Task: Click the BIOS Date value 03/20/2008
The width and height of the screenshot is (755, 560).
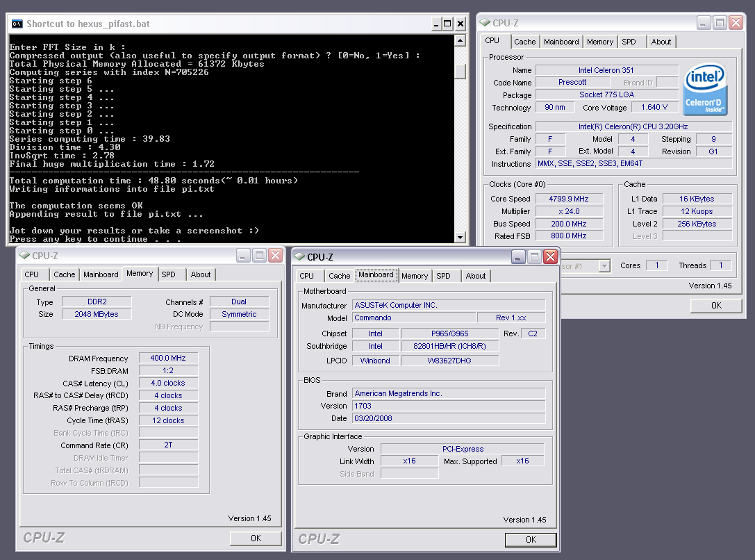Action: point(449,418)
